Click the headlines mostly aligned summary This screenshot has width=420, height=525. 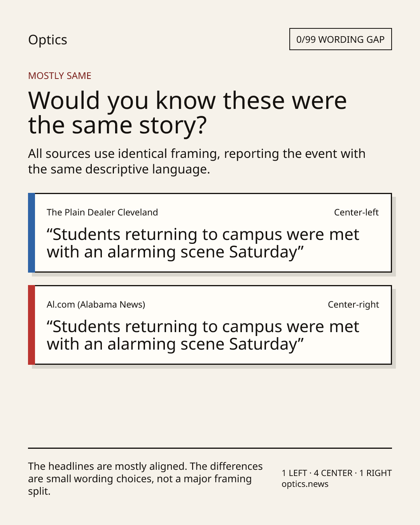pos(145,479)
